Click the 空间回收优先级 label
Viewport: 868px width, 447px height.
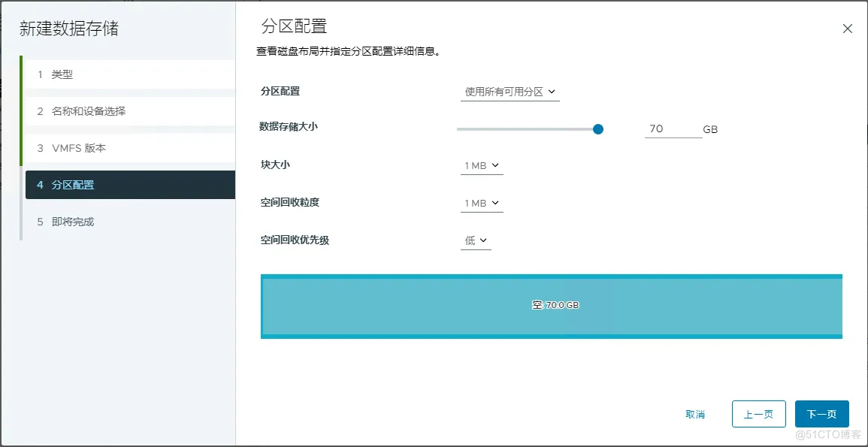click(295, 240)
